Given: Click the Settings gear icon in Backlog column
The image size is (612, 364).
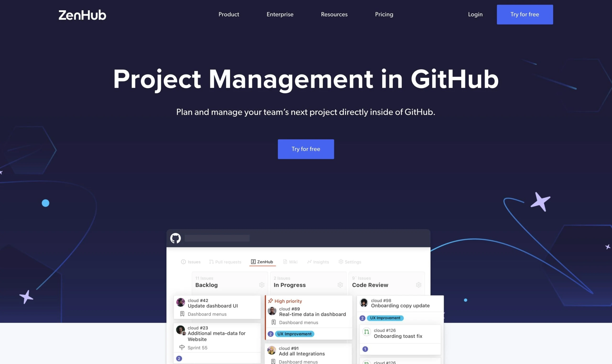Looking at the screenshot, I should tap(261, 284).
